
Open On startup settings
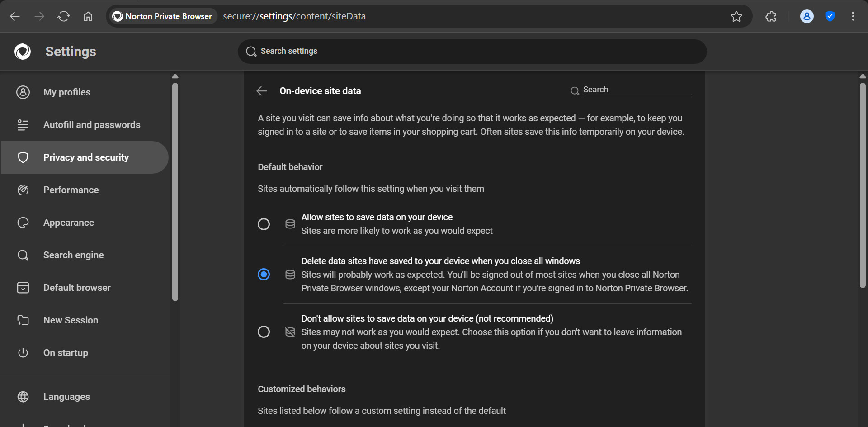point(85,353)
